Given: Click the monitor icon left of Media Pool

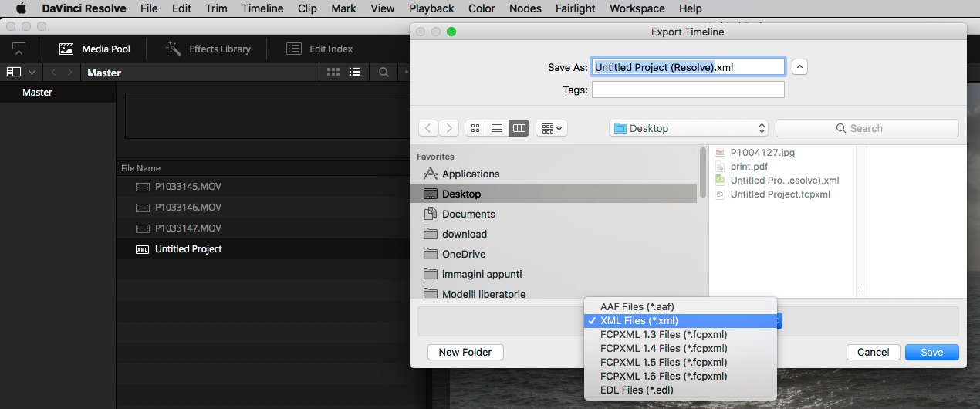Looking at the screenshot, I should 19,49.
